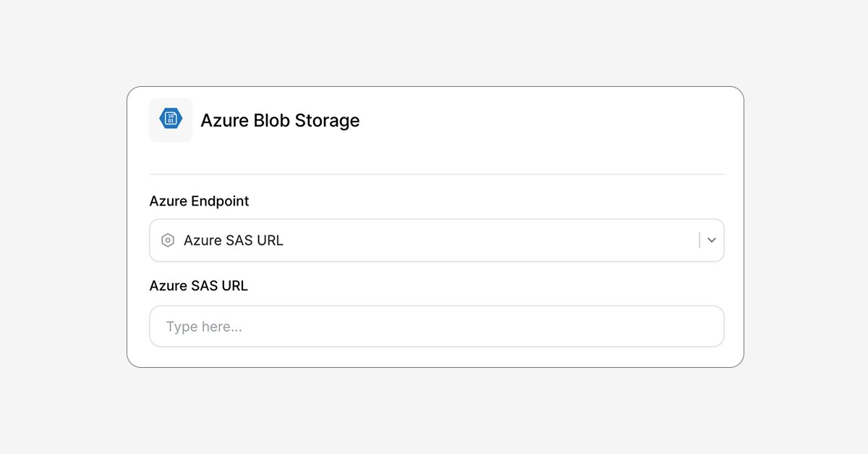Click the gray endpoint type icon in select

168,240
